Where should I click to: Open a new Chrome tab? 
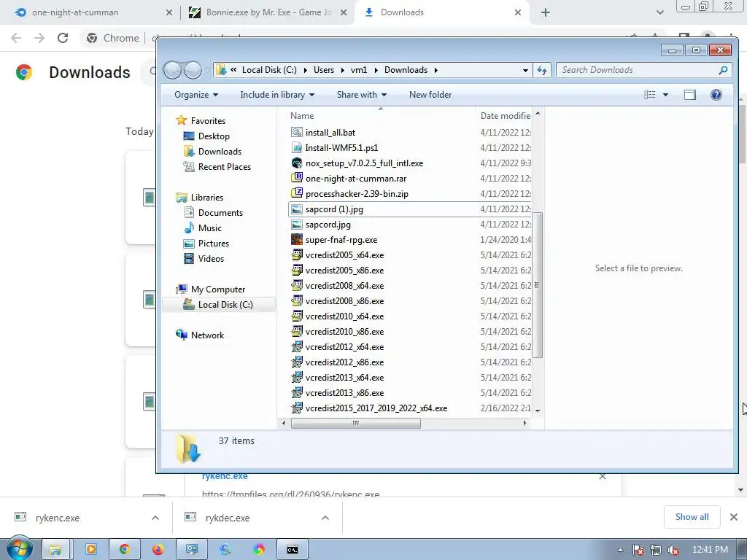(546, 12)
